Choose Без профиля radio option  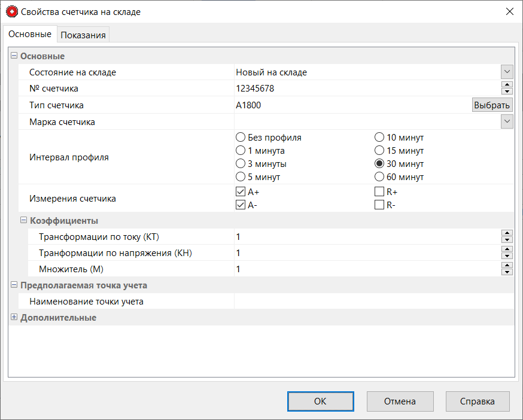point(241,138)
